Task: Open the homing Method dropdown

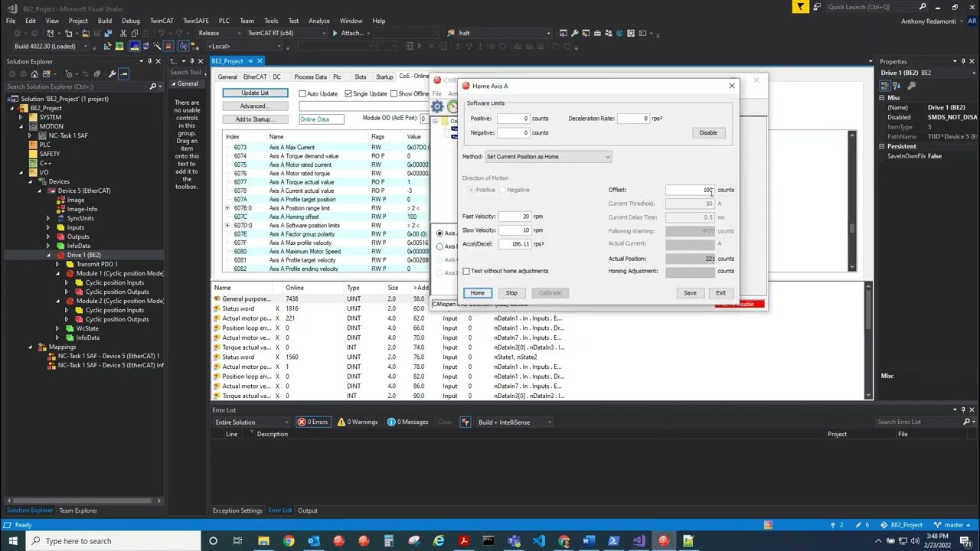Action: (x=548, y=157)
